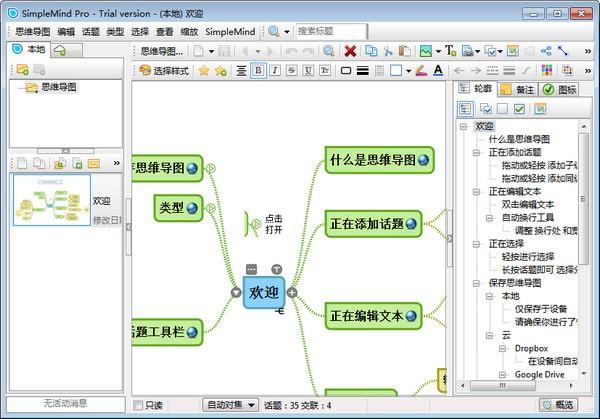The image size is (600, 419).
Task: Switch to the 备注 notes tab
Action: 518,90
